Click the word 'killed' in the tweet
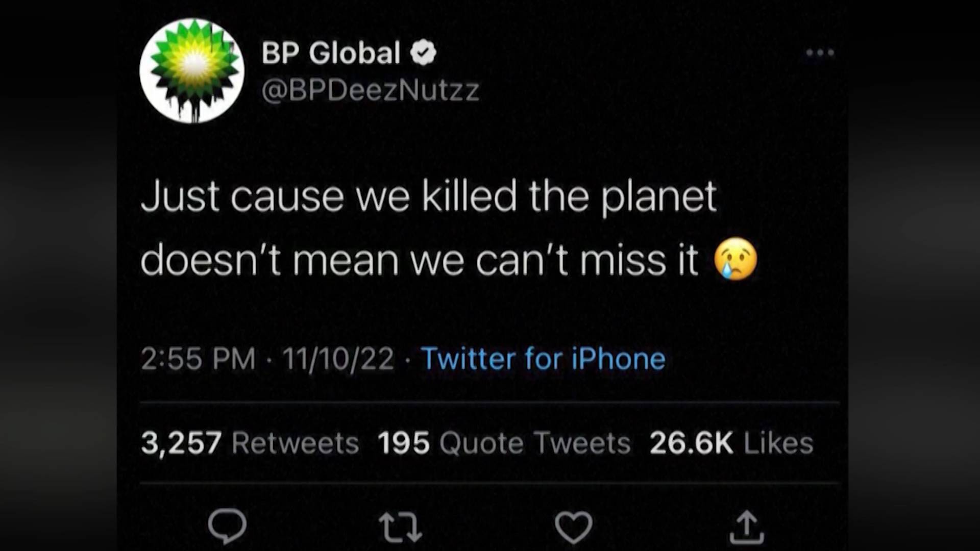This screenshot has width=980, height=551. [469, 196]
